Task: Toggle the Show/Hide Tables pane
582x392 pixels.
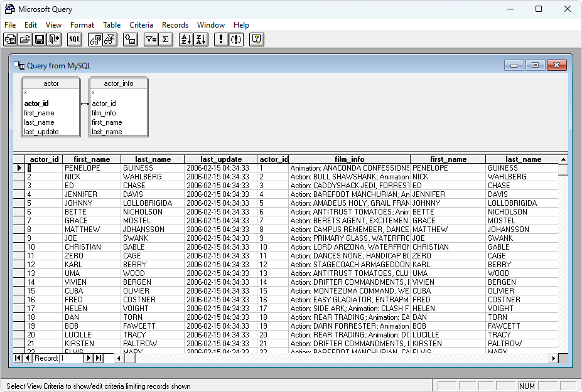Action: pyautogui.click(x=95, y=40)
